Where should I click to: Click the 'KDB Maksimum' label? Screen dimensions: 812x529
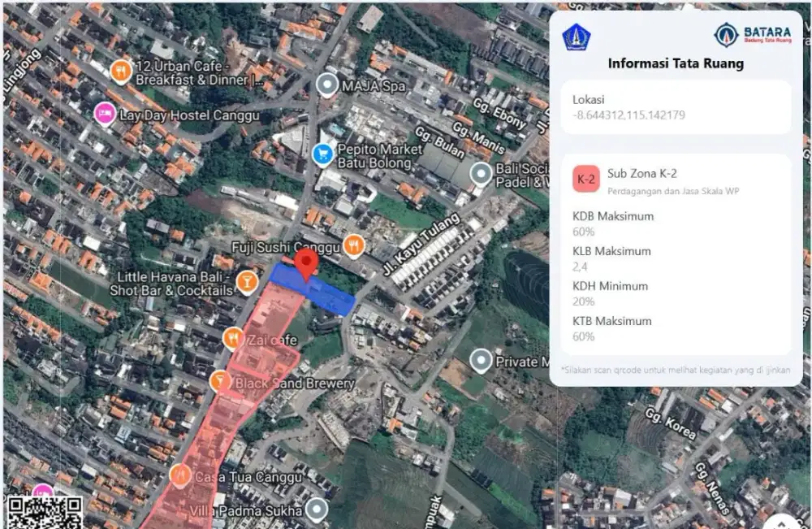coord(613,216)
